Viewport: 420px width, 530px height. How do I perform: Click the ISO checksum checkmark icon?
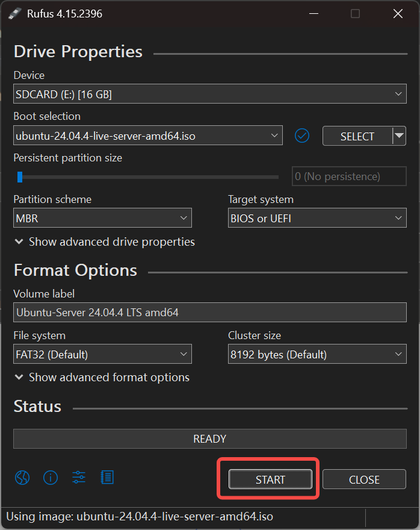pyautogui.click(x=302, y=136)
